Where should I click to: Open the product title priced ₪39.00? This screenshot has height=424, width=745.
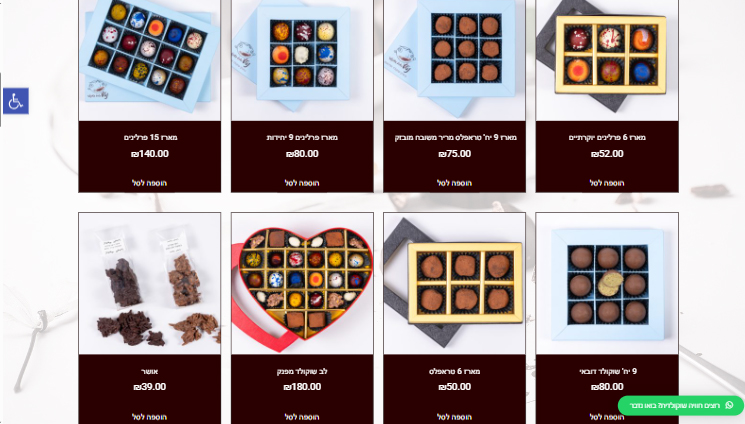(150, 371)
